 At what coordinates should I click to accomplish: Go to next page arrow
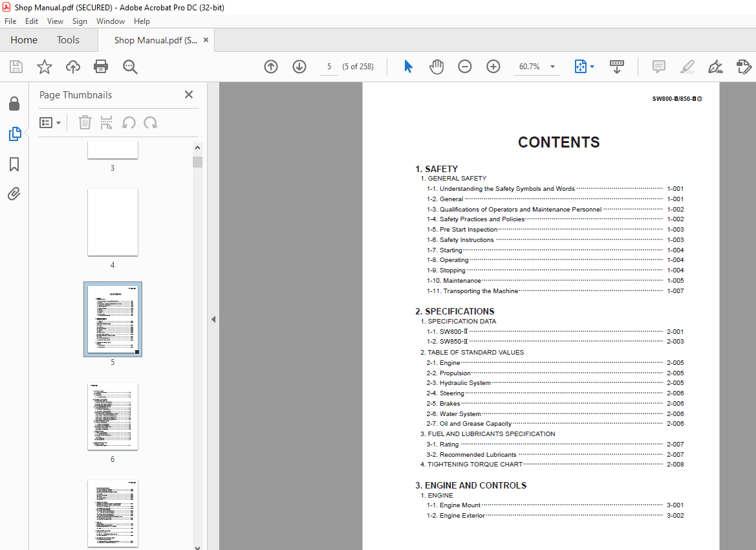pos(299,67)
